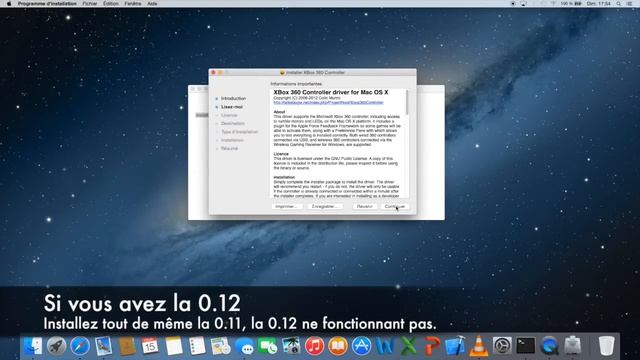Open iPhoto palm tree icon in dock

[x=291, y=346]
